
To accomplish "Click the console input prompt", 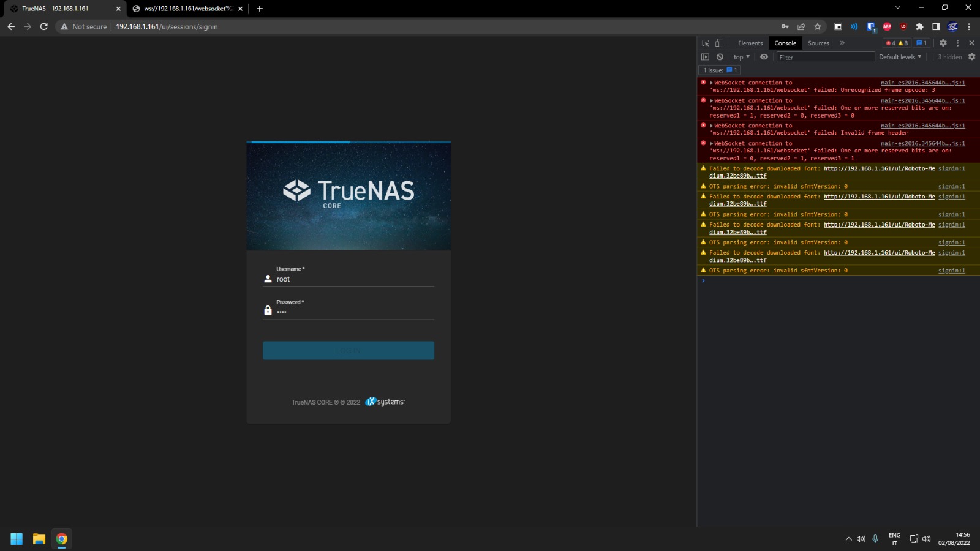I will (x=839, y=280).
